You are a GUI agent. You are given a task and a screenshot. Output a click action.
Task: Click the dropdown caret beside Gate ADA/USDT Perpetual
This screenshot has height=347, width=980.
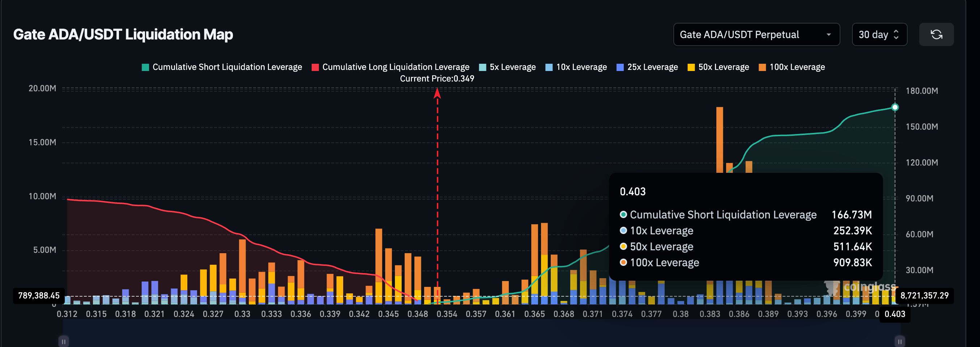tap(830, 34)
